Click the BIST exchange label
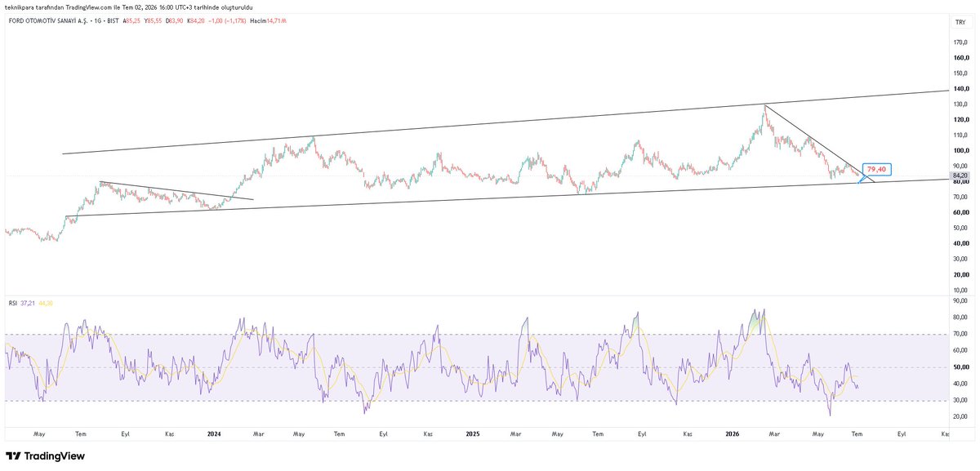 tap(112, 20)
